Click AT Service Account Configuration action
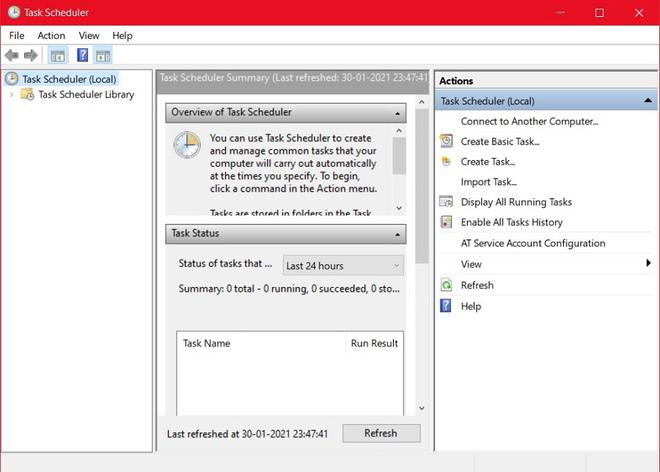Screen dimensions: 660x472 click(x=533, y=243)
